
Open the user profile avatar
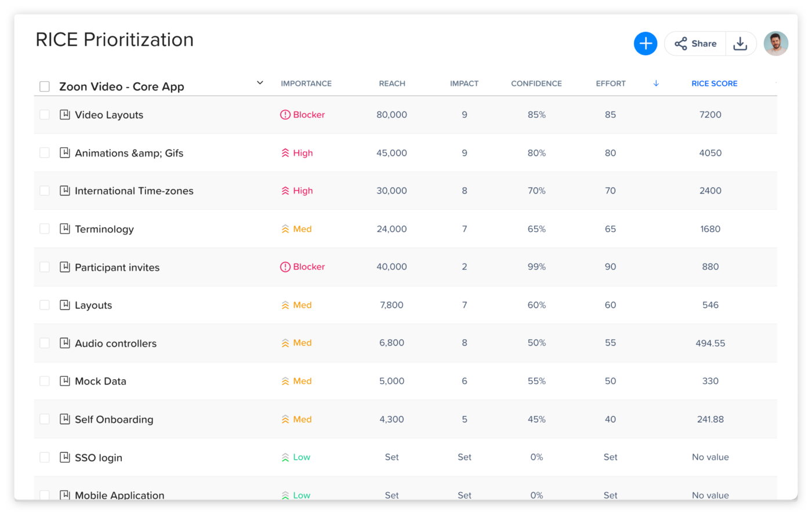tap(775, 43)
